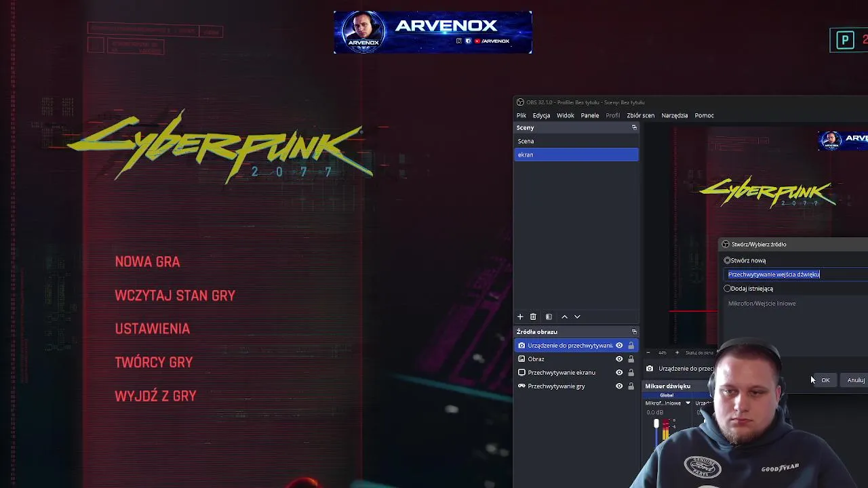
Task: Lock the Przechwytywanie gry source
Action: coord(631,386)
